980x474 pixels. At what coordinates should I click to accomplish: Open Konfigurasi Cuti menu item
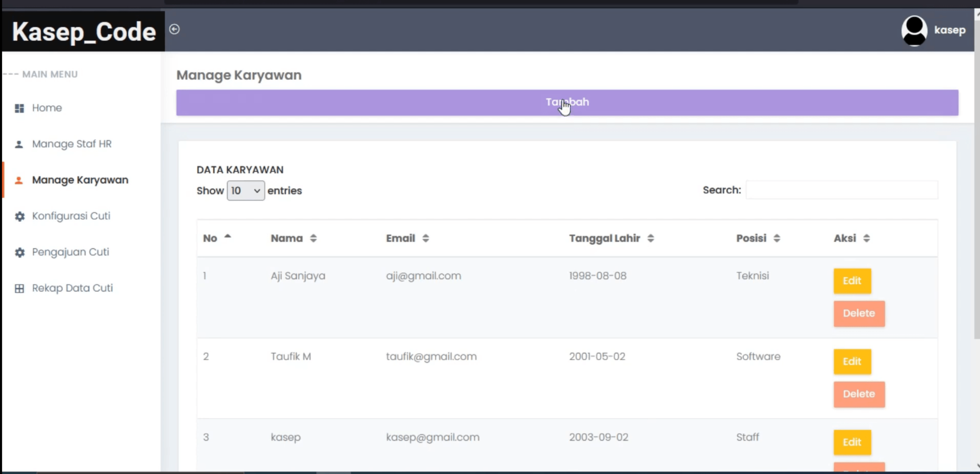pos(71,216)
